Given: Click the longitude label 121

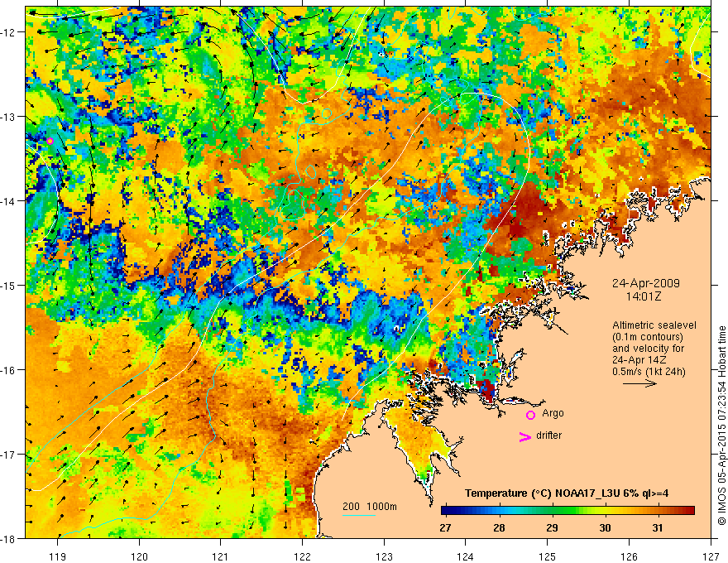Looking at the screenshot, I should [x=221, y=556].
